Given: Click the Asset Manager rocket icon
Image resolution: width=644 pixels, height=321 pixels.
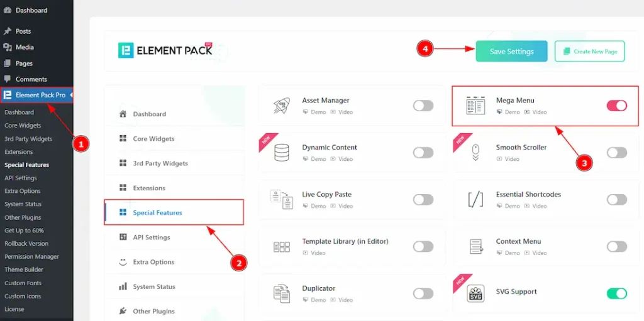Looking at the screenshot, I should (281, 106).
